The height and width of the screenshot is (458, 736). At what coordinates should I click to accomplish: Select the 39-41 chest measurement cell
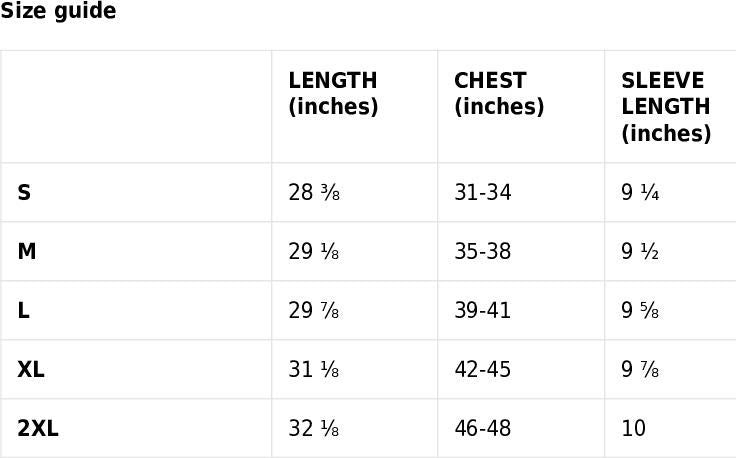[483, 310]
